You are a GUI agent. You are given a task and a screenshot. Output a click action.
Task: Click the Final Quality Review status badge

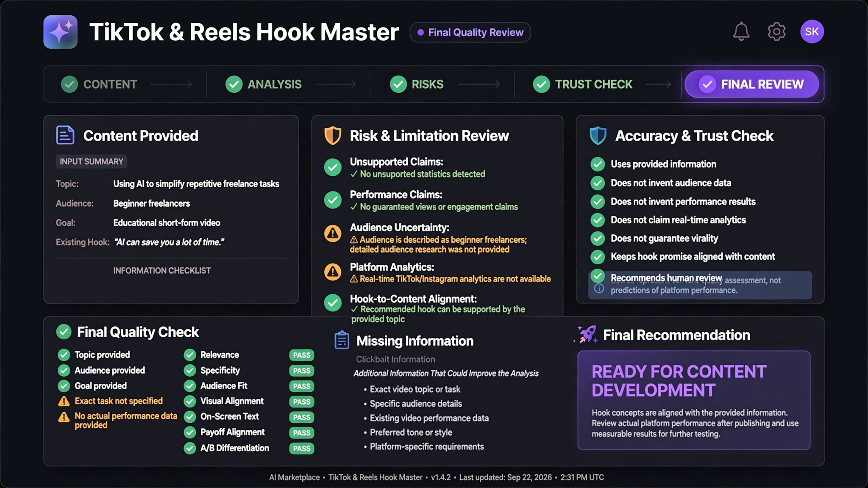pyautogui.click(x=470, y=32)
